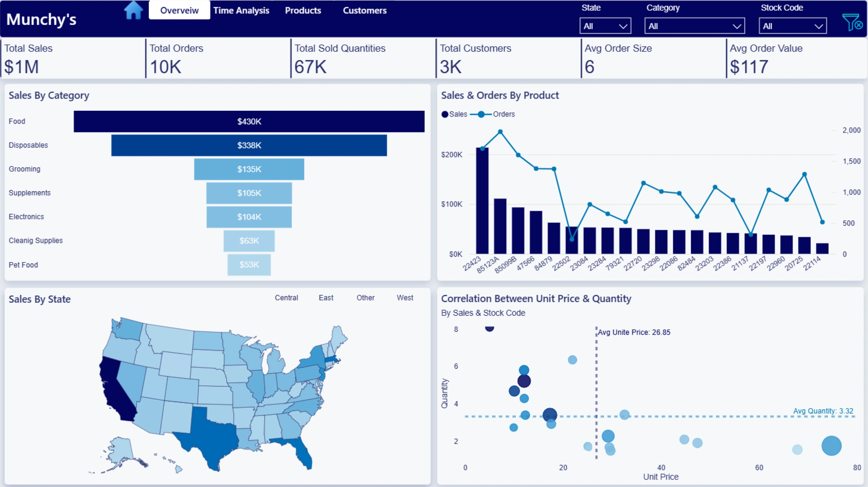The width and height of the screenshot is (868, 487).
Task: Open the State dropdown
Action: pos(605,26)
